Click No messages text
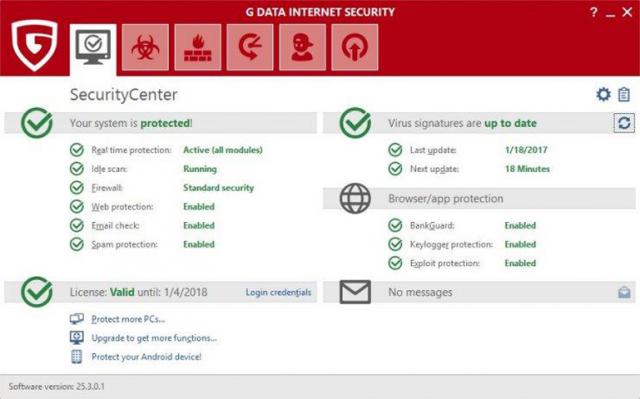The width and height of the screenshot is (640, 399). coord(420,292)
